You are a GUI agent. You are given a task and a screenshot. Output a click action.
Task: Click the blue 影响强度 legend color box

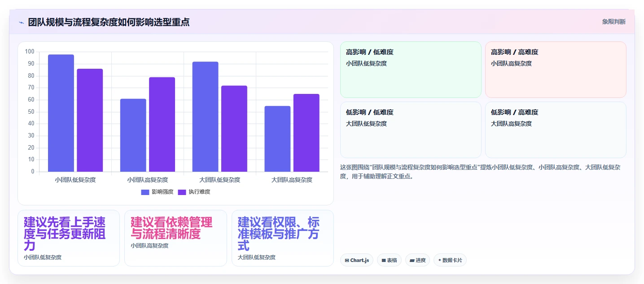(x=145, y=192)
